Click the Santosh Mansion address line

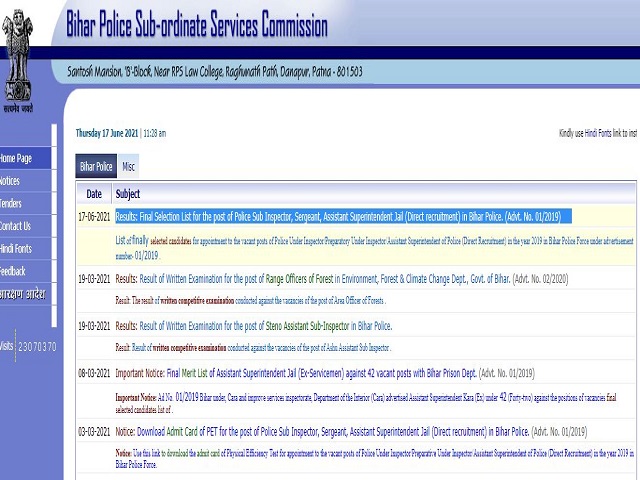click(215, 72)
